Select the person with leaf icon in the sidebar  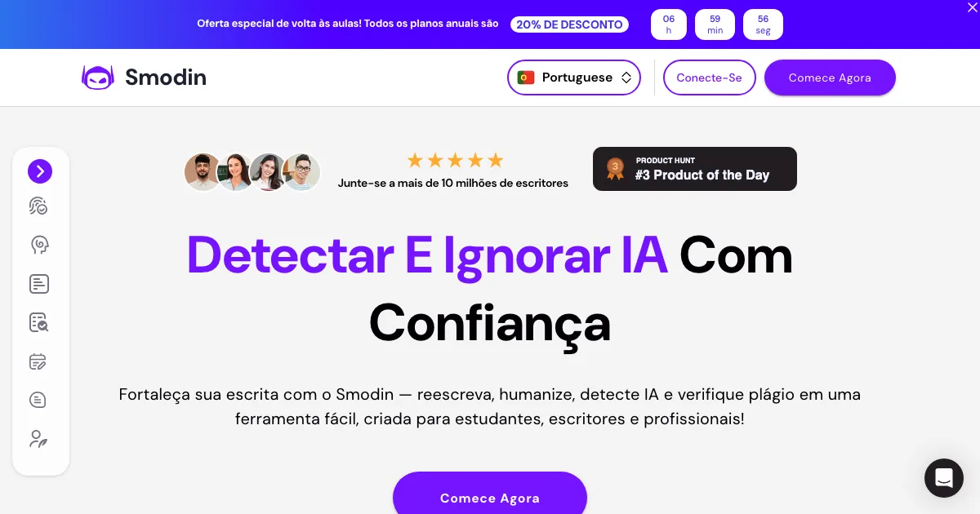click(38, 439)
